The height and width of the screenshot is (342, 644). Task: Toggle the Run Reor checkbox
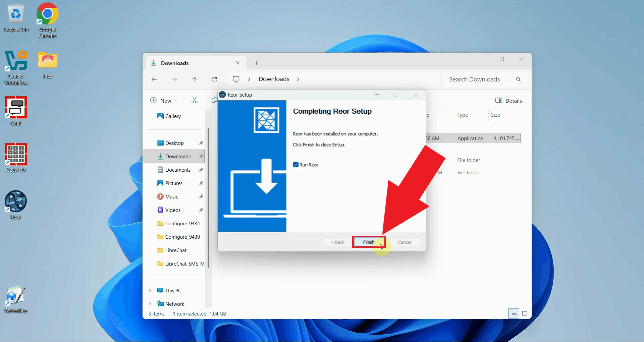coord(296,165)
